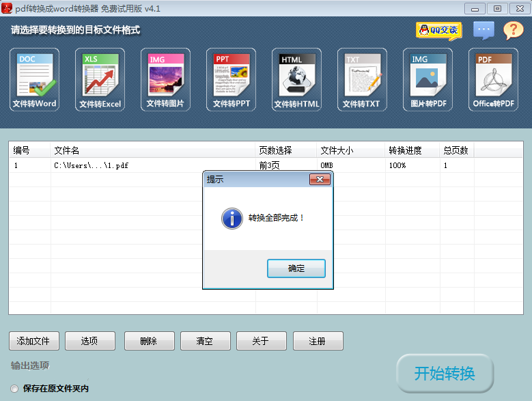Viewport: 532px width, 401px height.
Task: Click the blue info icon in dialog
Action: pos(232,219)
